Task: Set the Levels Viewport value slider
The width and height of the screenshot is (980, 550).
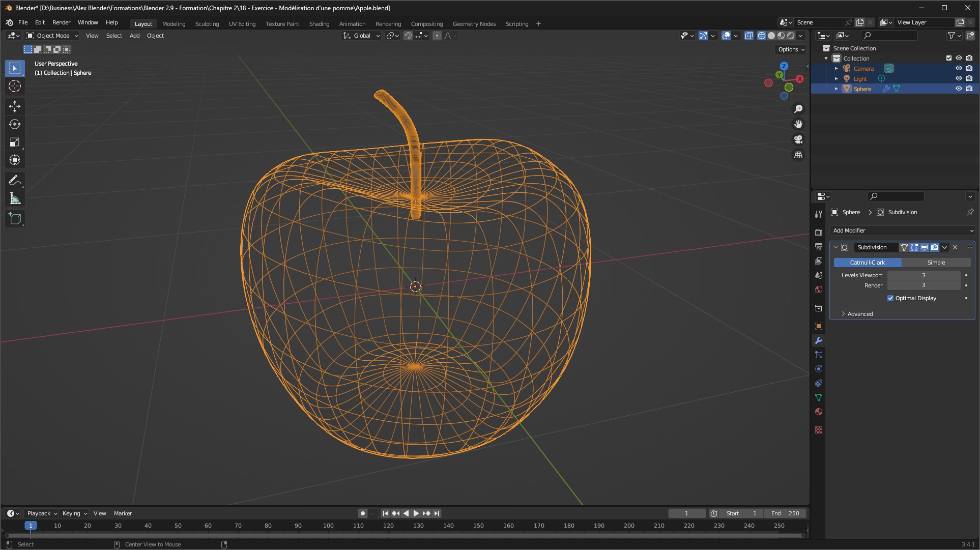Action: pos(924,275)
